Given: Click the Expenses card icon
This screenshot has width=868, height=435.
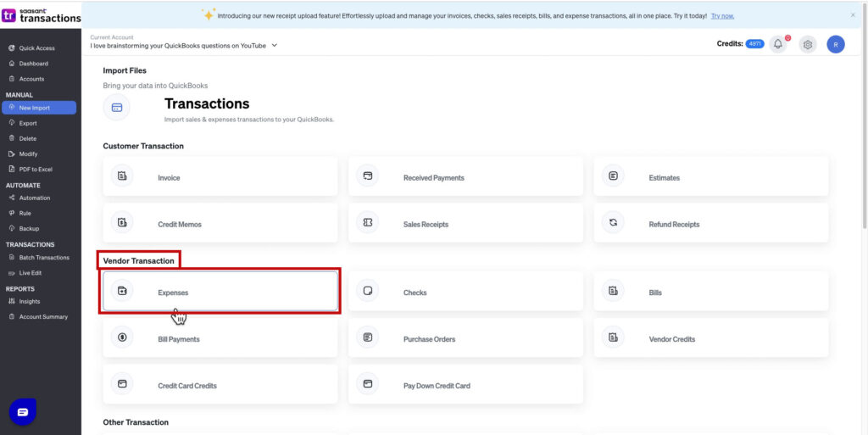Looking at the screenshot, I should (122, 291).
